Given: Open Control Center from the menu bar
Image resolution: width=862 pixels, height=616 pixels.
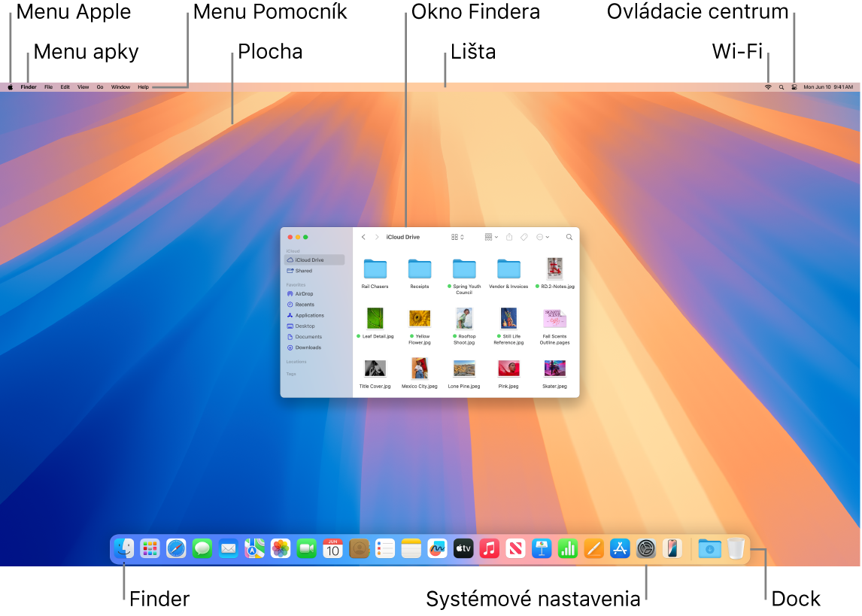Looking at the screenshot, I should (795, 86).
